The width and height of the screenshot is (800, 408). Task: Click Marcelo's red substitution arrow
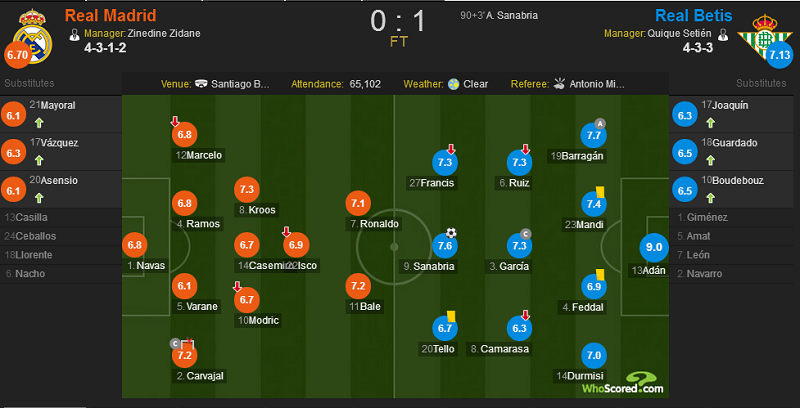(x=175, y=121)
